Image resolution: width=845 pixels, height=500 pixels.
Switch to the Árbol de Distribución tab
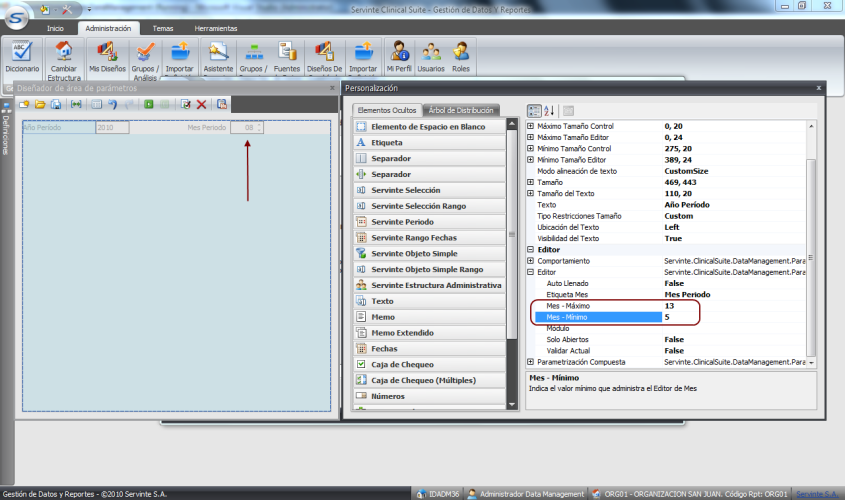(x=461, y=110)
